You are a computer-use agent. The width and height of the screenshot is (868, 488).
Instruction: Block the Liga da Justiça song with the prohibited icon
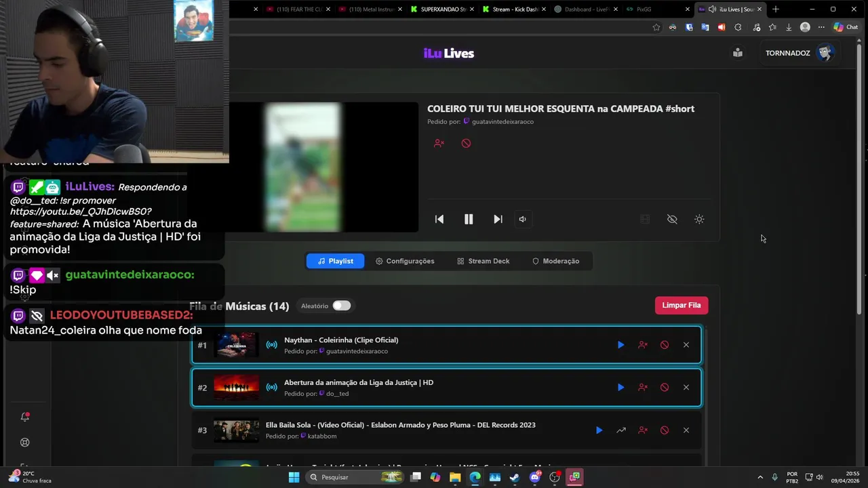point(665,388)
